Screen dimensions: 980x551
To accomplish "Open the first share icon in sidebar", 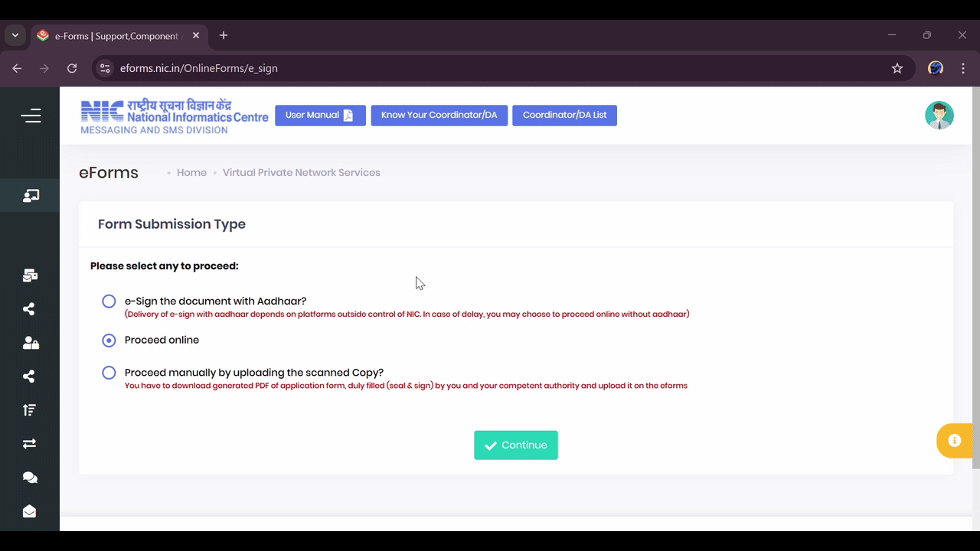I will click(x=29, y=309).
